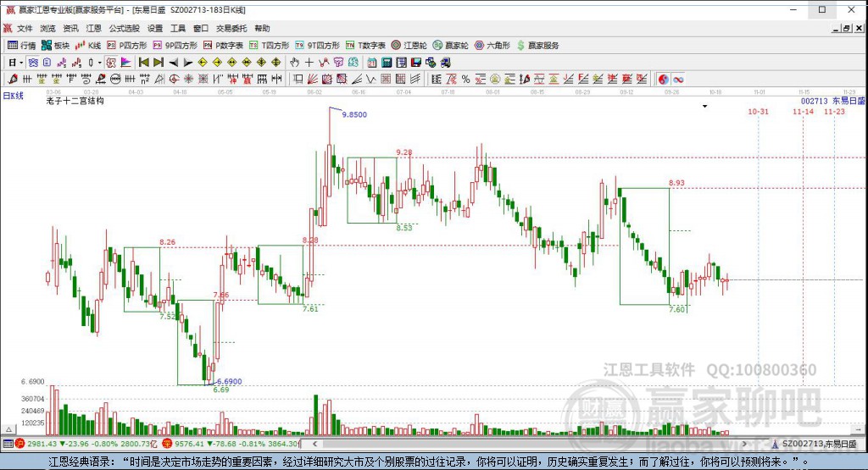
Task: Open the T四方形 tool
Action: pyautogui.click(x=269, y=46)
